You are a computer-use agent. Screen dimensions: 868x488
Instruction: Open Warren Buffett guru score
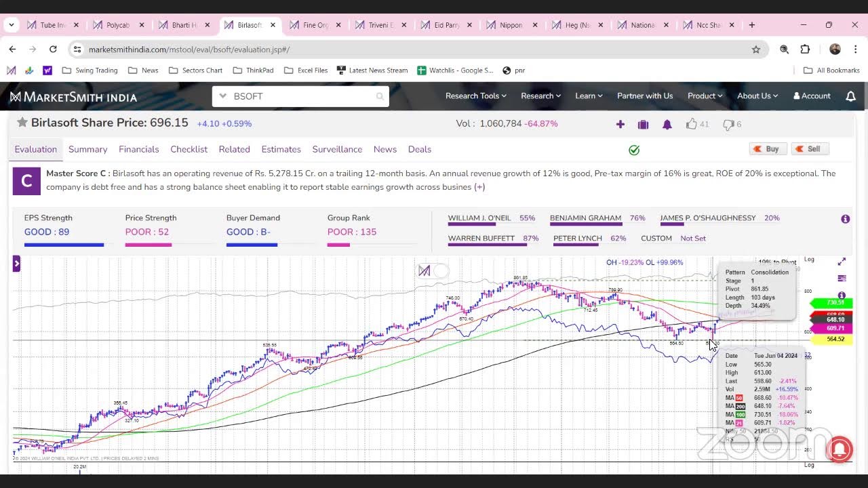493,239
